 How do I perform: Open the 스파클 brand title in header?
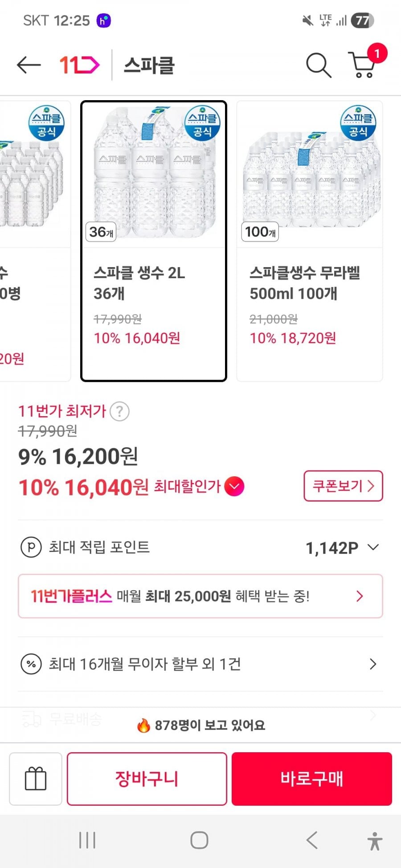[149, 65]
